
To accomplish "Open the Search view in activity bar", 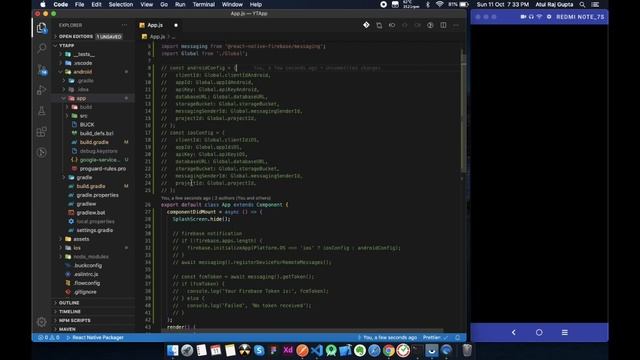I will click(x=42, y=48).
